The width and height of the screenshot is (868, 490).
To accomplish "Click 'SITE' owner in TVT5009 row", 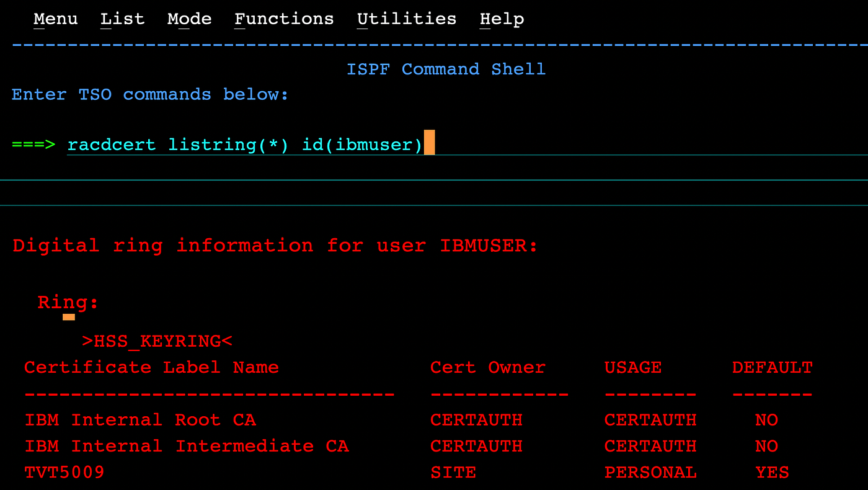I will (453, 473).
